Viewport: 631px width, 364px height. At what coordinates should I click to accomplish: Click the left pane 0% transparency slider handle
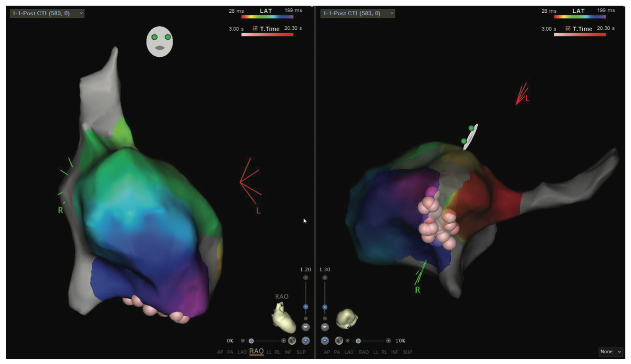pyautogui.click(x=251, y=340)
